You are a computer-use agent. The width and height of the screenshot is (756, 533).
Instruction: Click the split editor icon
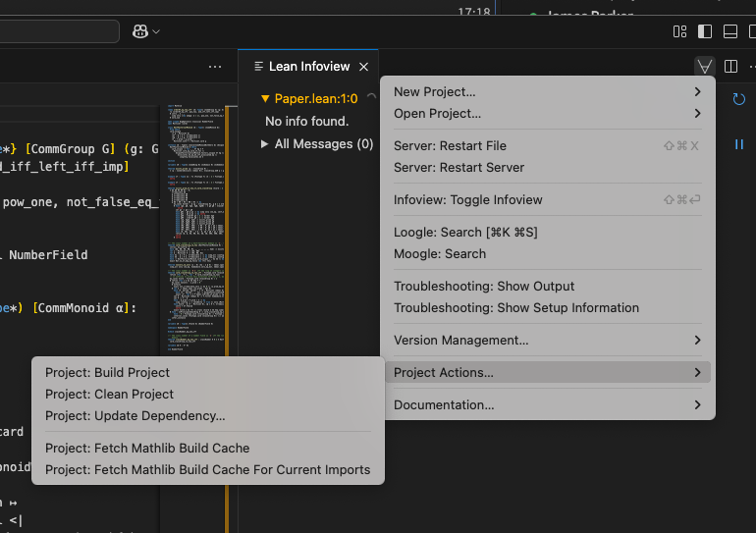tap(730, 66)
